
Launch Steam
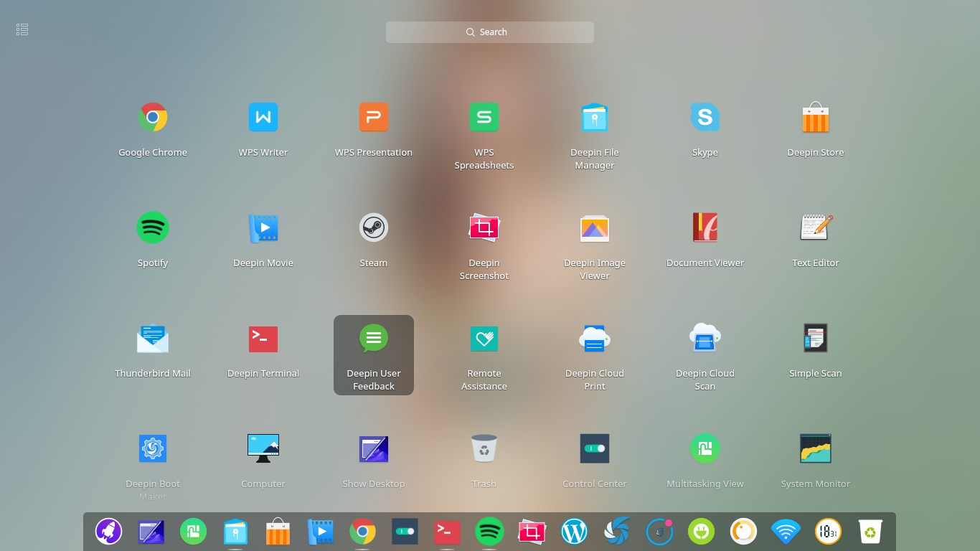374,227
